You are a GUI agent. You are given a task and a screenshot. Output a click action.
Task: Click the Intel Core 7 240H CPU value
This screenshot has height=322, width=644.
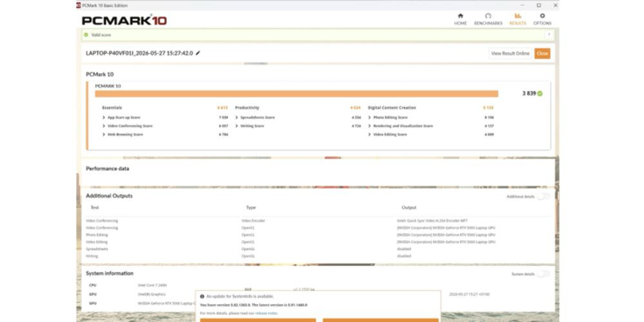[153, 285]
